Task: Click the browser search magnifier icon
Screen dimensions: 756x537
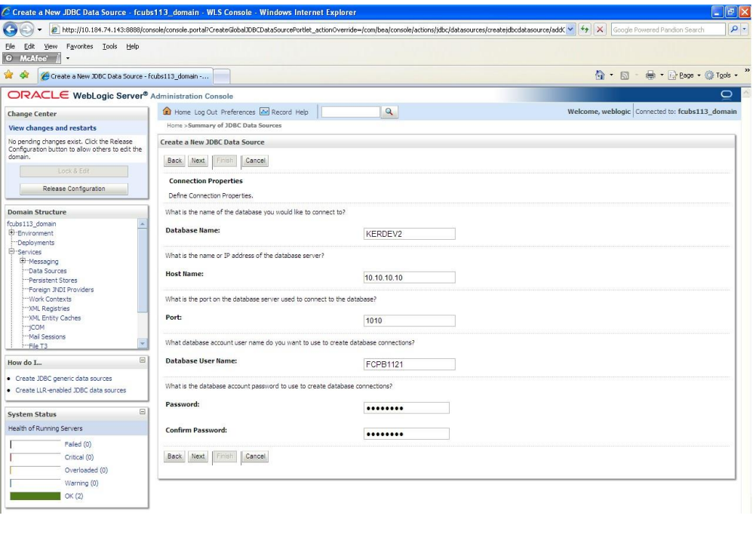Action: tap(734, 29)
